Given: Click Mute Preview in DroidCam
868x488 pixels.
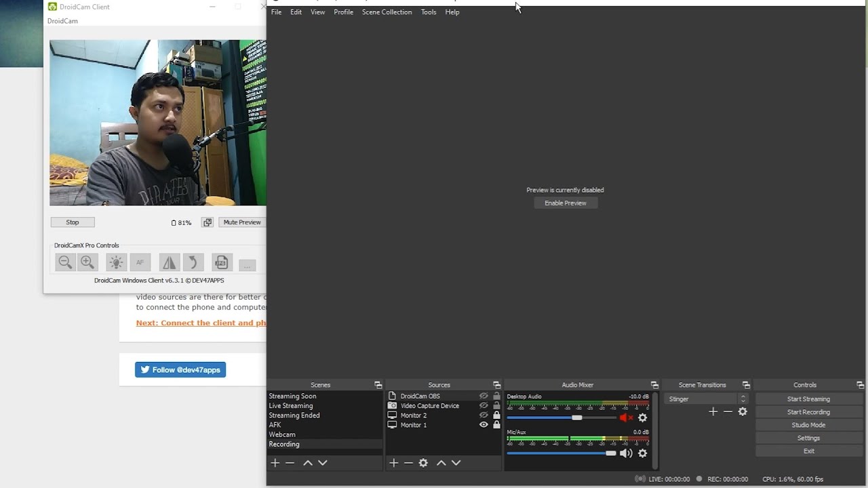Looking at the screenshot, I should pyautogui.click(x=242, y=222).
